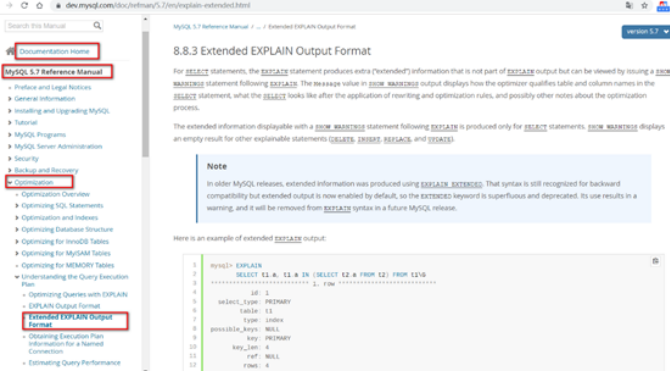
Task: Expand Backup and Recovery arrow
Action: [x=9, y=170]
